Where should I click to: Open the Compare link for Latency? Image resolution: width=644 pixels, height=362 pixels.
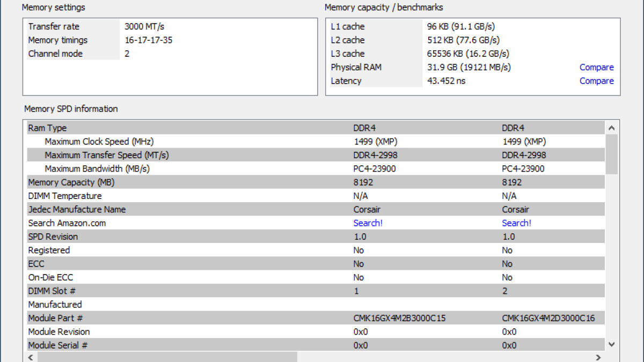click(596, 81)
